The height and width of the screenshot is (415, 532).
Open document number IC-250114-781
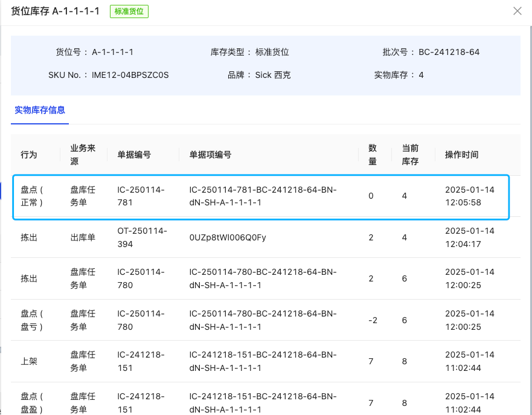pyautogui.click(x=141, y=196)
